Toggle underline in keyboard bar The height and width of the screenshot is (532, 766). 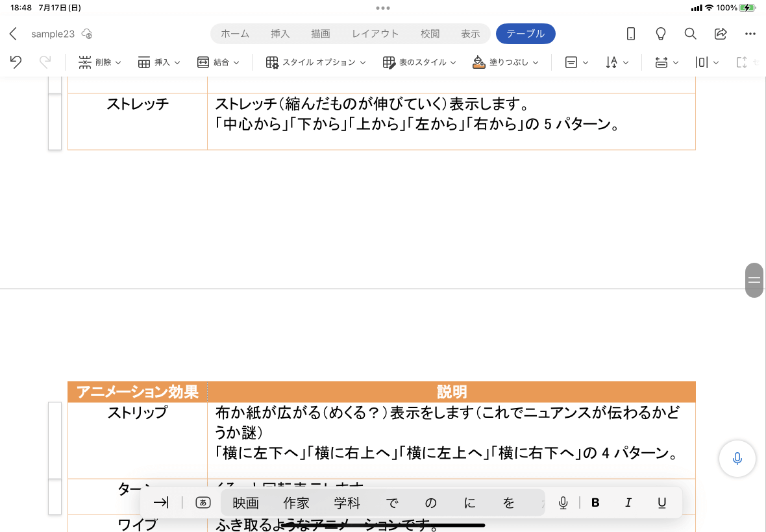pos(661,503)
